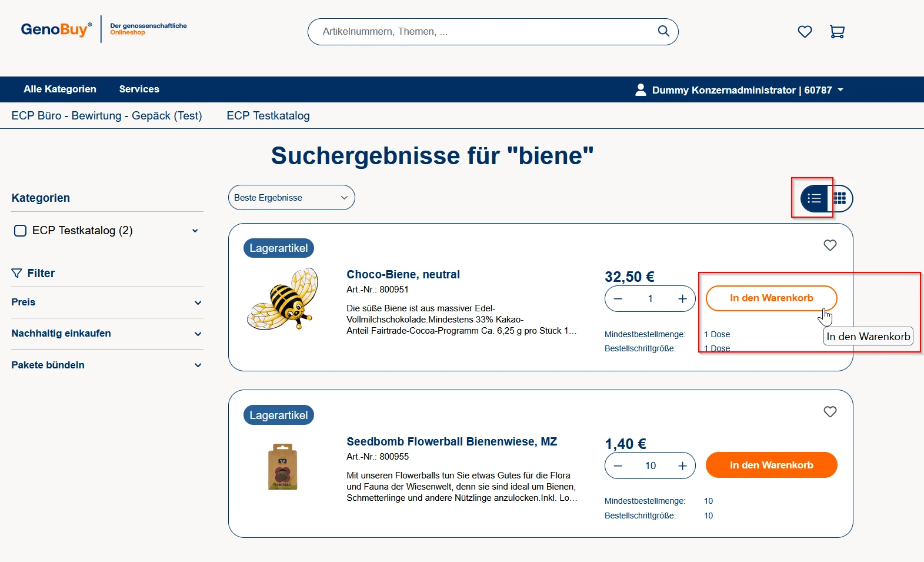Click the search magnifier icon

click(x=663, y=31)
